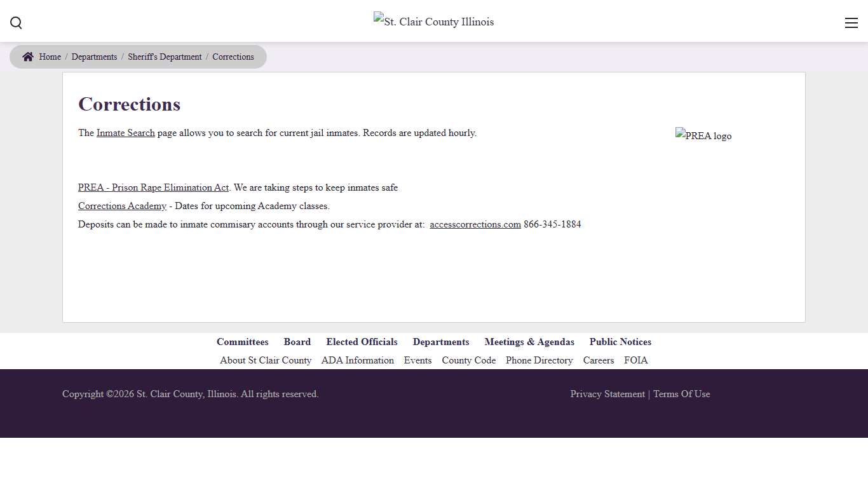This screenshot has width=868, height=488.
Task: Visit the Corrections Academy link
Action: pyautogui.click(x=122, y=206)
